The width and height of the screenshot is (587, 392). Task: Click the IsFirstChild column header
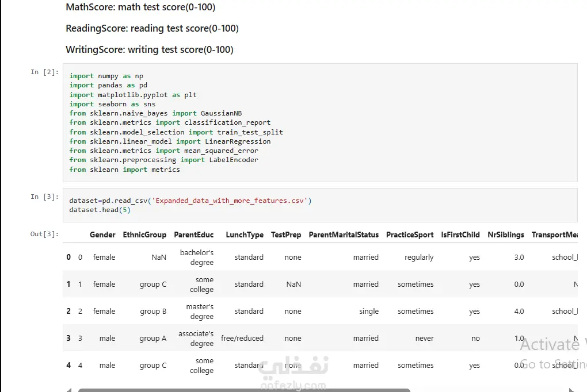460,235
